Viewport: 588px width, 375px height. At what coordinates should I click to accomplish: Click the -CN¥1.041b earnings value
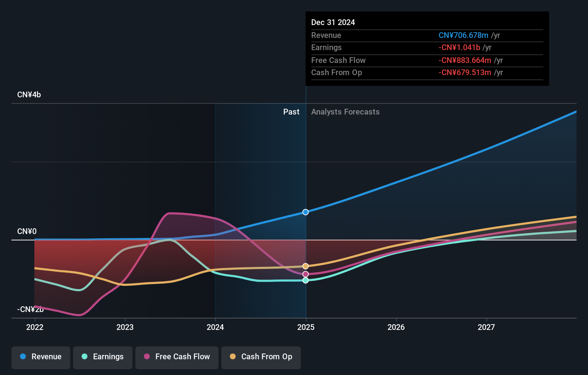coord(459,47)
